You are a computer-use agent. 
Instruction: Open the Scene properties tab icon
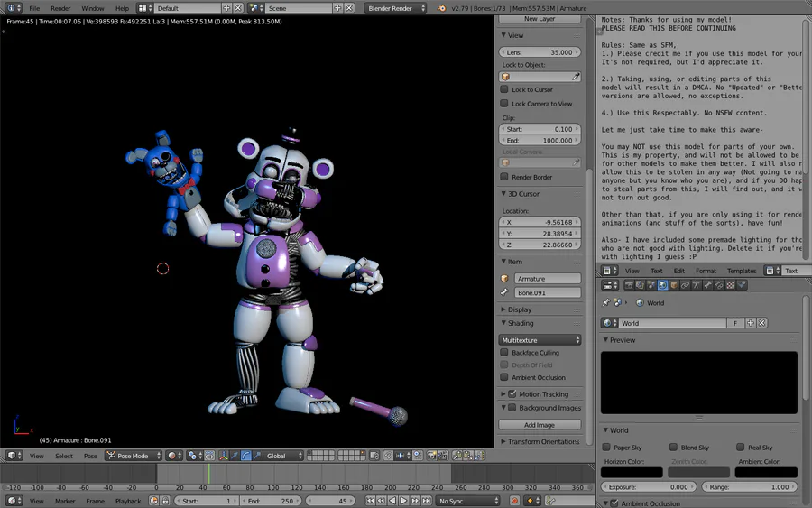pos(651,285)
